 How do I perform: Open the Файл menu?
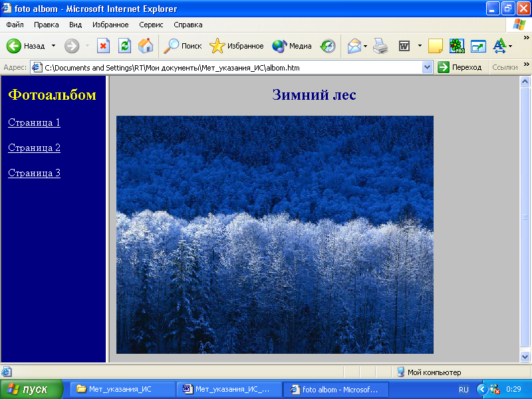pos(15,25)
